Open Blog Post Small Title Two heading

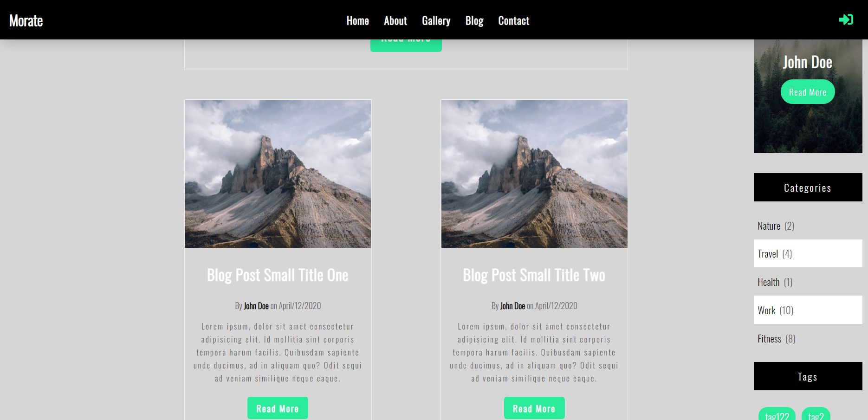[534, 275]
